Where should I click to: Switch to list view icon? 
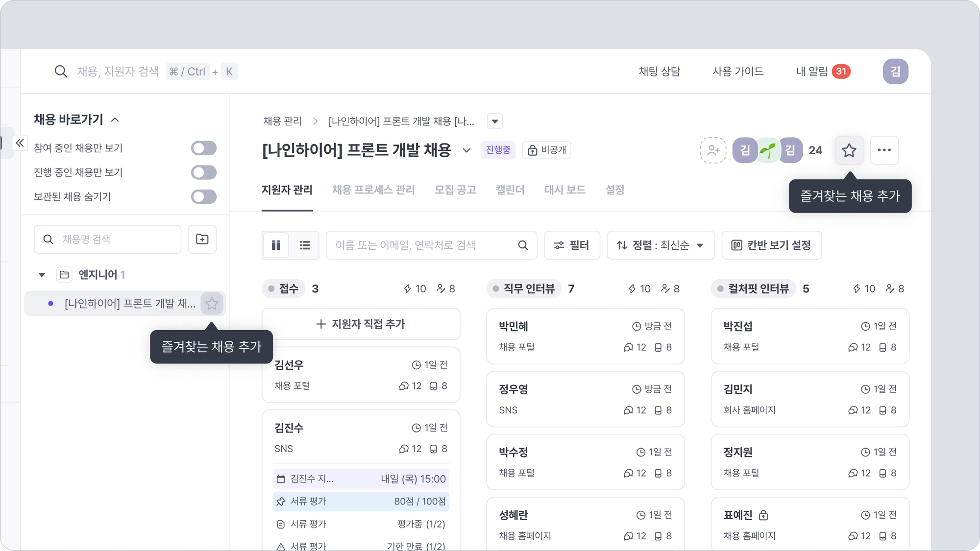[x=305, y=245]
